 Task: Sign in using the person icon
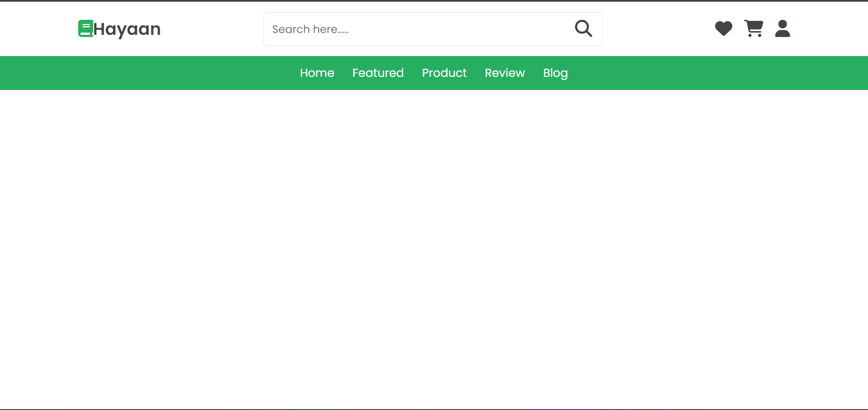point(783,28)
